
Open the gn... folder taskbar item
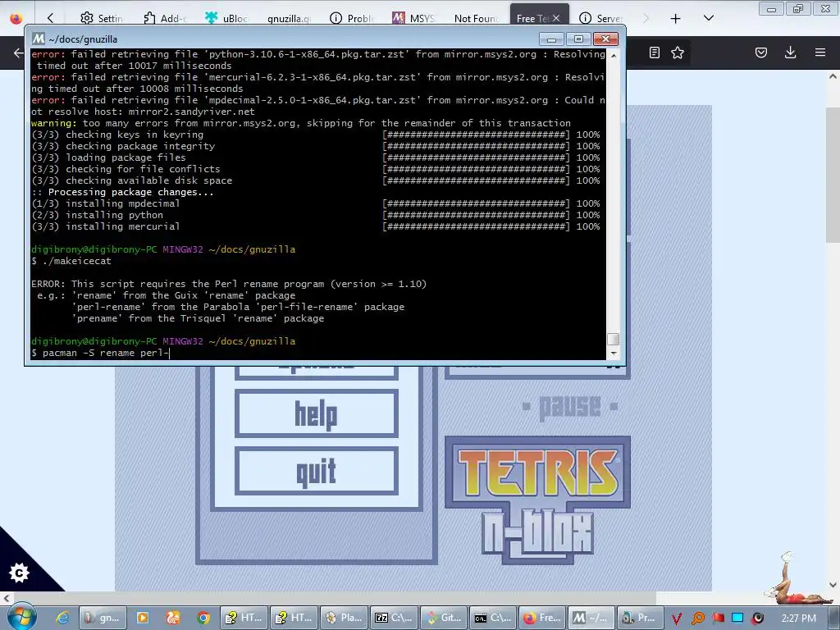[x=103, y=618]
